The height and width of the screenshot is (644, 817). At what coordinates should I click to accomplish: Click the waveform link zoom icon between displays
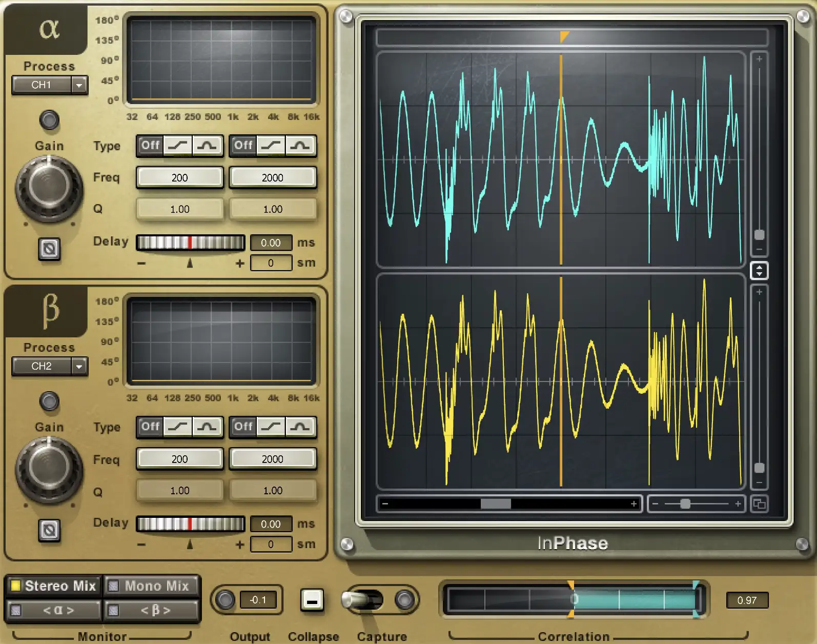[759, 270]
